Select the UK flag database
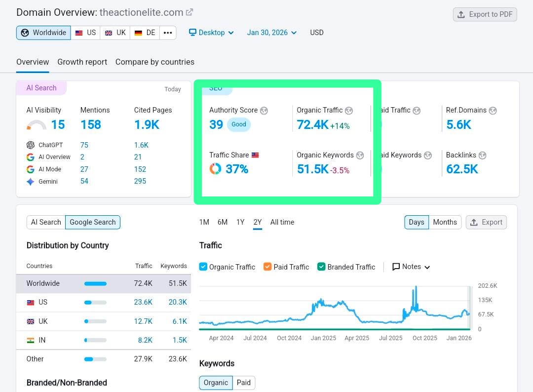This screenshot has height=392, width=533. coord(115,33)
